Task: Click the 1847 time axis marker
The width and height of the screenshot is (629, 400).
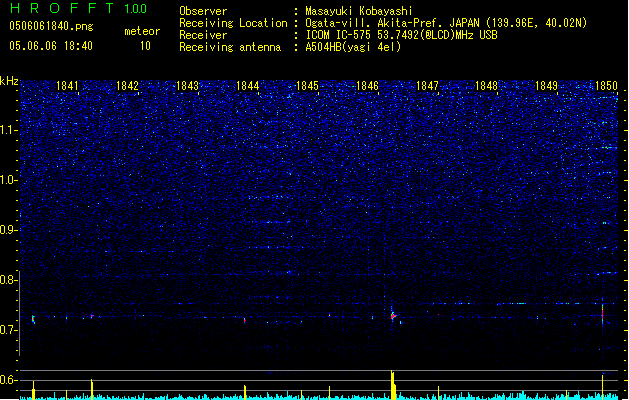Action: (x=428, y=86)
